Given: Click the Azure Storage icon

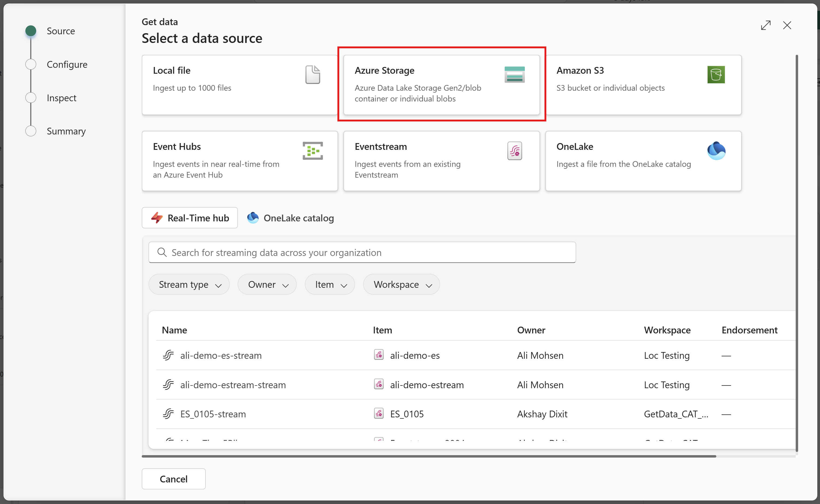Looking at the screenshot, I should [514, 75].
